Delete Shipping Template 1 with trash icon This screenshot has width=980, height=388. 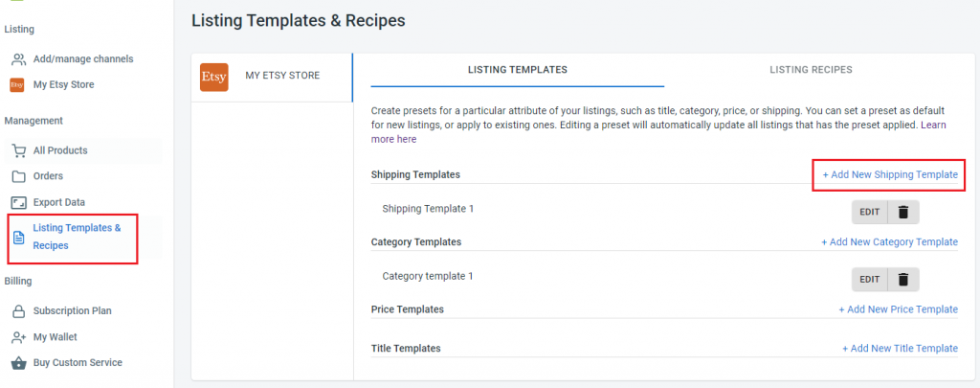902,212
